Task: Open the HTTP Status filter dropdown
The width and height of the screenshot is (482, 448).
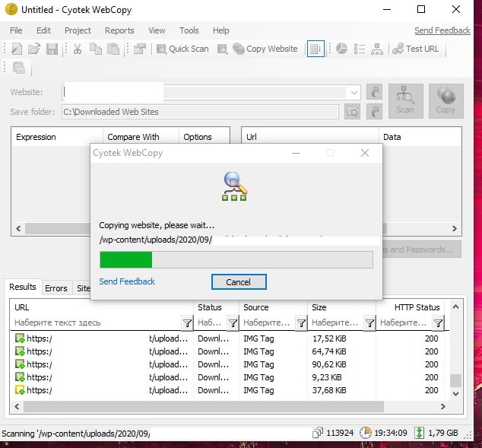Action: (x=438, y=322)
